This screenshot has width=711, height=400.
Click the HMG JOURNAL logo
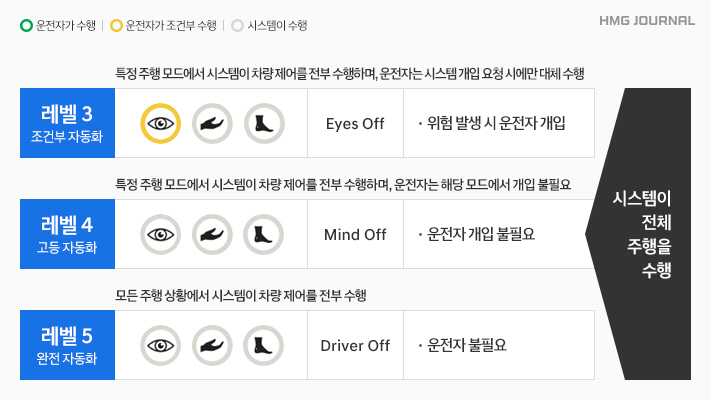tap(647, 20)
